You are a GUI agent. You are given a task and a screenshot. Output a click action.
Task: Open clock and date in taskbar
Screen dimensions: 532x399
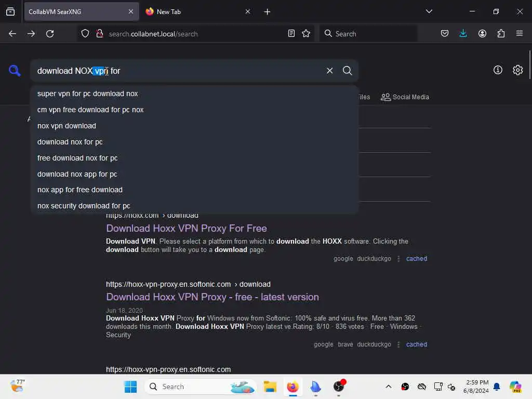[x=476, y=387]
